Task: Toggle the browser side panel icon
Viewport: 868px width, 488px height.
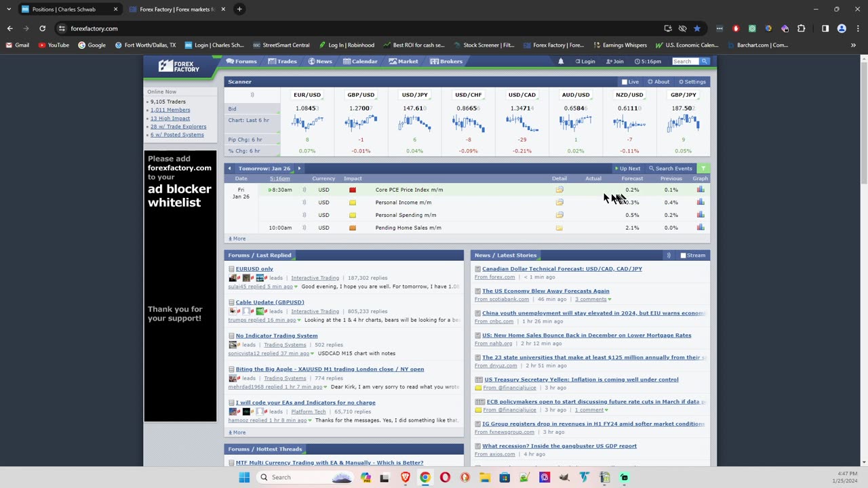Action: (x=825, y=28)
